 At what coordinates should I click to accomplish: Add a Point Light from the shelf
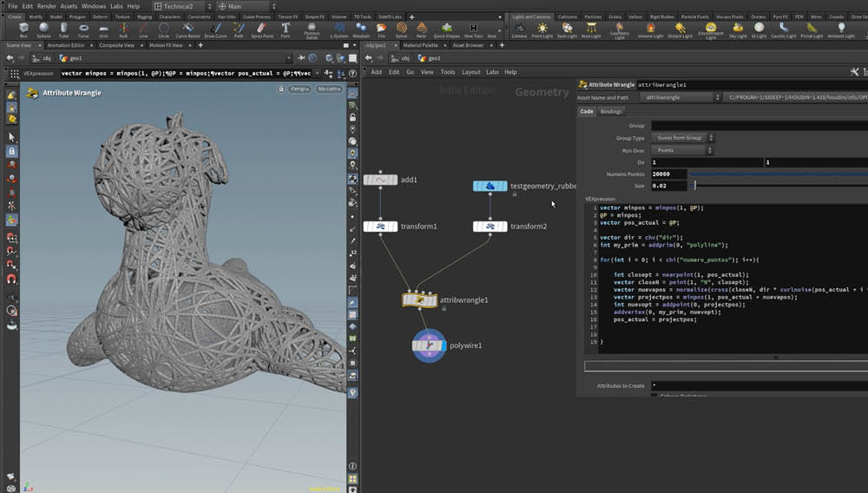(x=542, y=30)
